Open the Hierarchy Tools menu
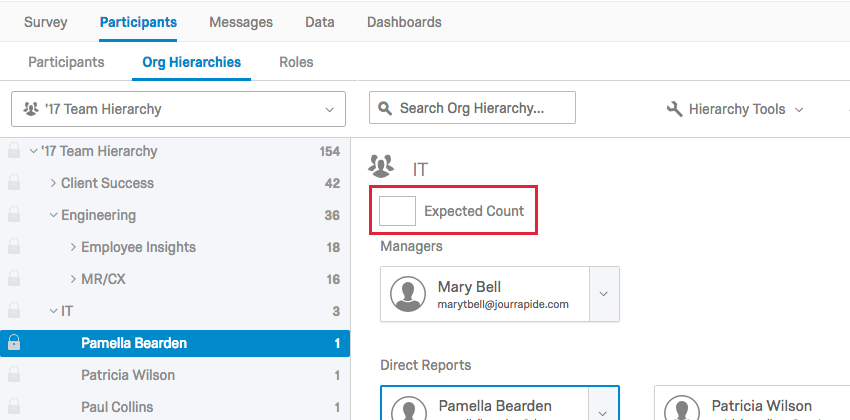 [735, 109]
